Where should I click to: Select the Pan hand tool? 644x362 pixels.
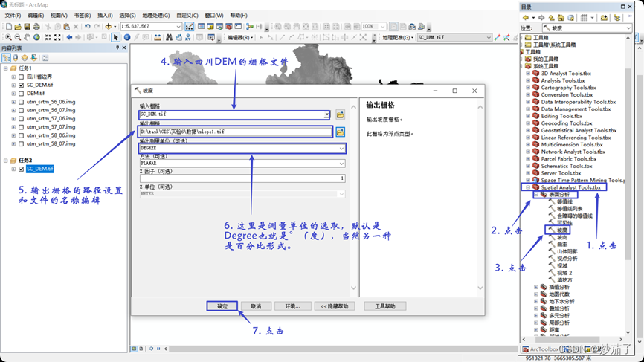coord(27,37)
